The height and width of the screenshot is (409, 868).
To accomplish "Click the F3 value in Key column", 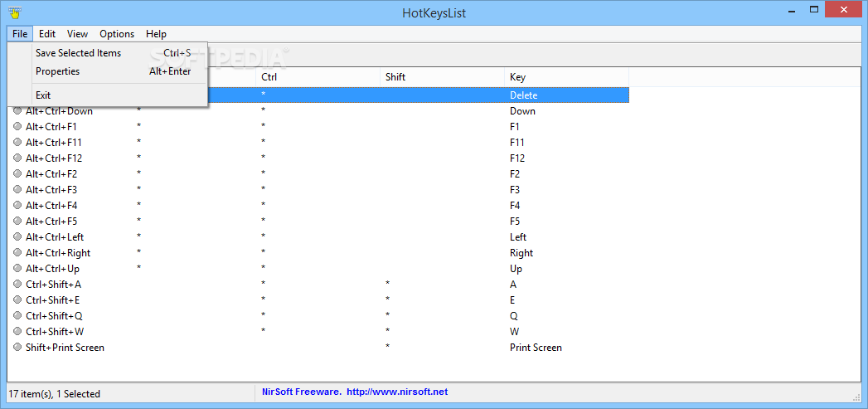I will pos(515,189).
